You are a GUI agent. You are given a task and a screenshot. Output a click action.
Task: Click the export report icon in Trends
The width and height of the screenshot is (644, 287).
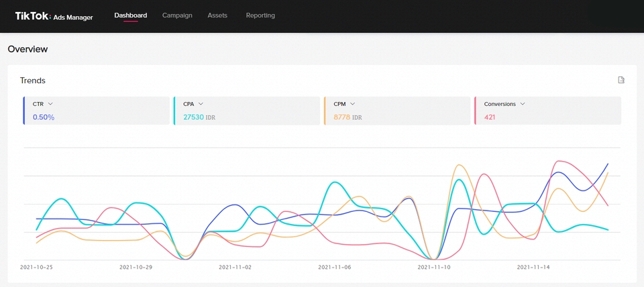[621, 80]
